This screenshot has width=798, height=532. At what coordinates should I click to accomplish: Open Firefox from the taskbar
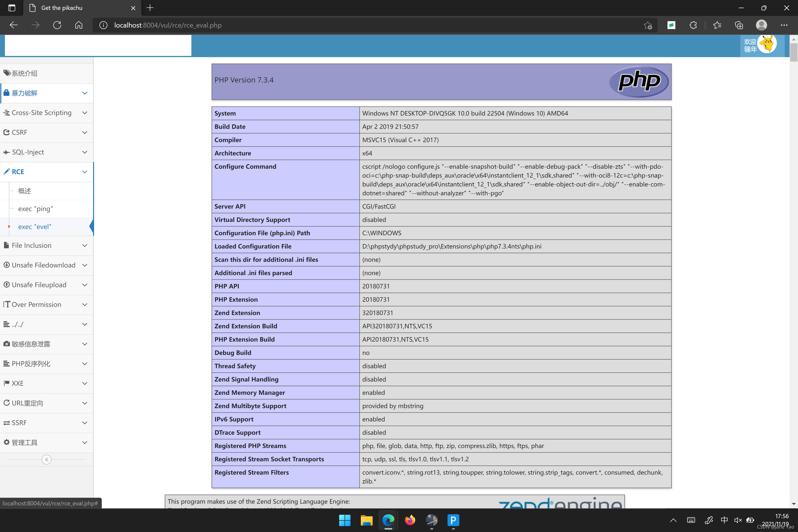point(410,520)
